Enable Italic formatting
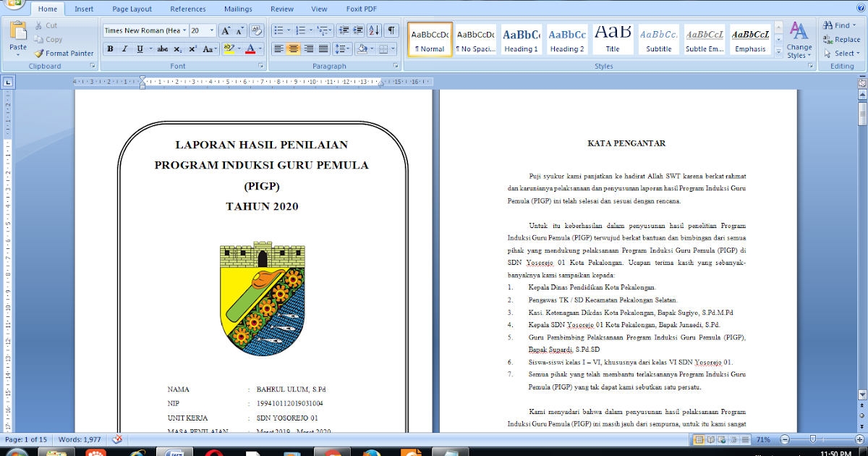The width and height of the screenshot is (868, 456). (124, 48)
